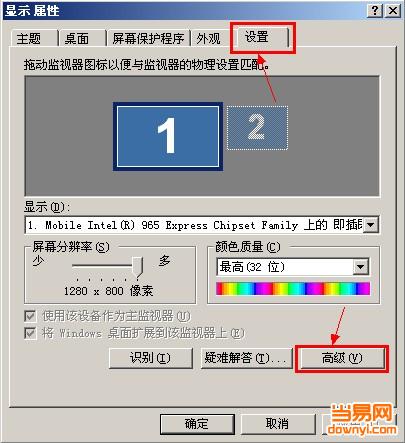The height and width of the screenshot is (443, 405).
Task: Click the 屏幕分辨率 slider handle
Action: (138, 267)
